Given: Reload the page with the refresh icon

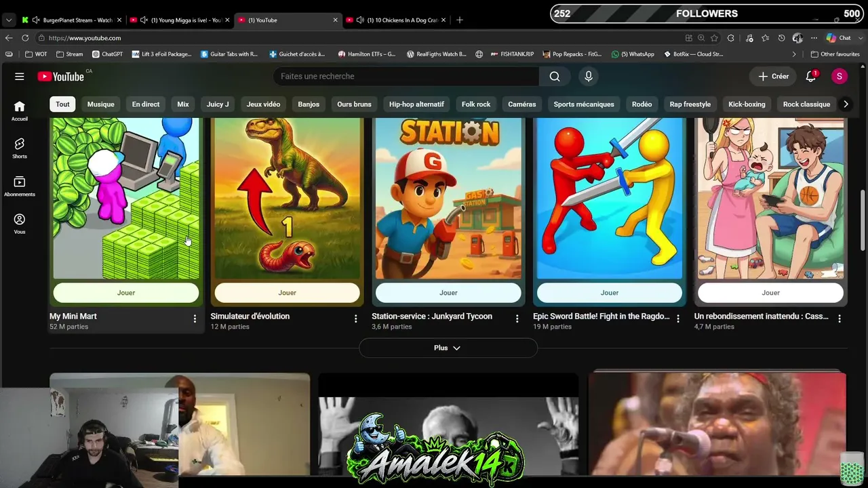Looking at the screenshot, I should pos(25,38).
